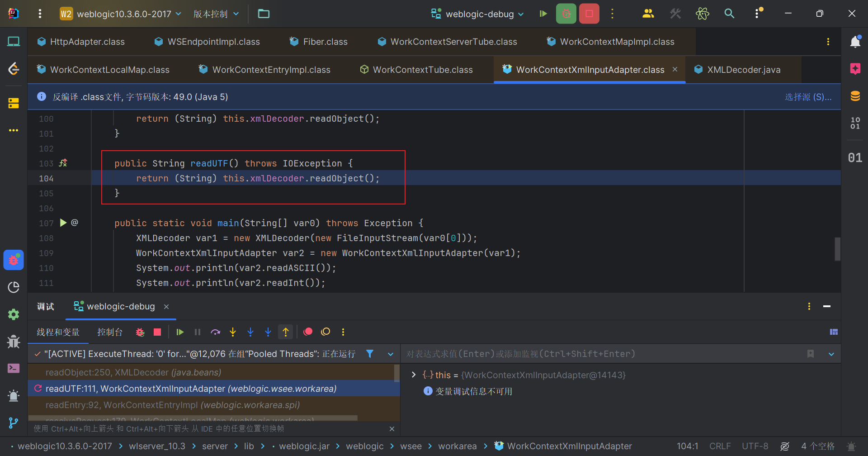Switch to HttpAdapter.class tab
Screen dimensions: 868x456
(81, 42)
